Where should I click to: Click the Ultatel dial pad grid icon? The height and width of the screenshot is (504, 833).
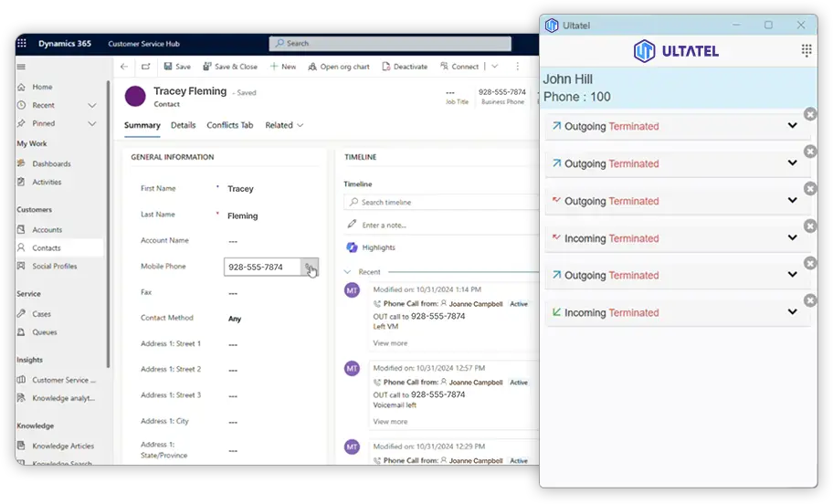807,50
